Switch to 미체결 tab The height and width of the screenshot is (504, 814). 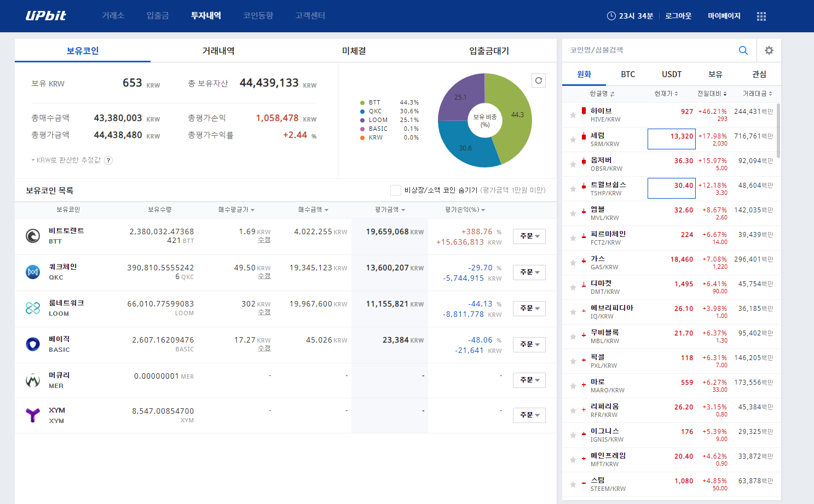tap(354, 51)
